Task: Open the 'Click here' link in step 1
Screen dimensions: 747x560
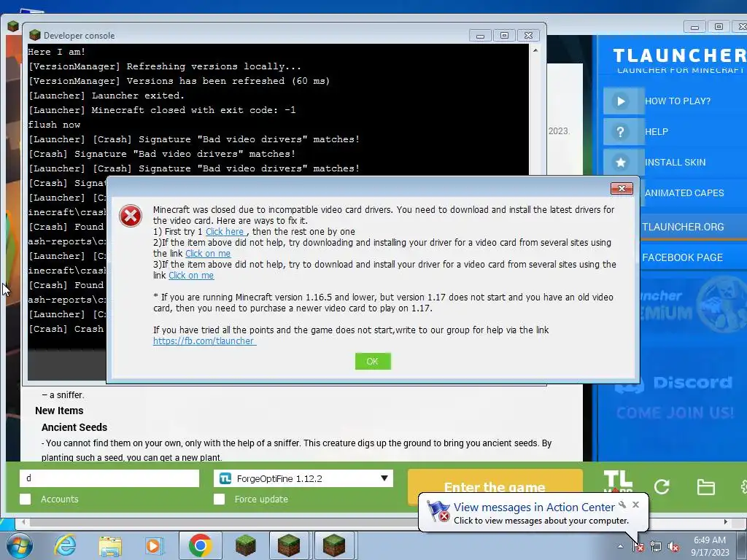Action: tap(225, 231)
